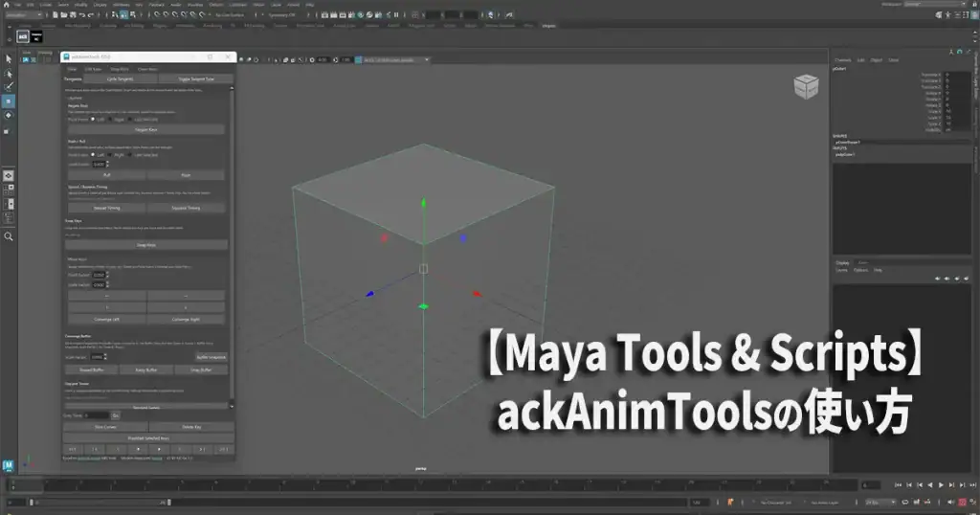Click the IPR render icon in the status line
This screenshot has width=980, height=515.
point(343,14)
